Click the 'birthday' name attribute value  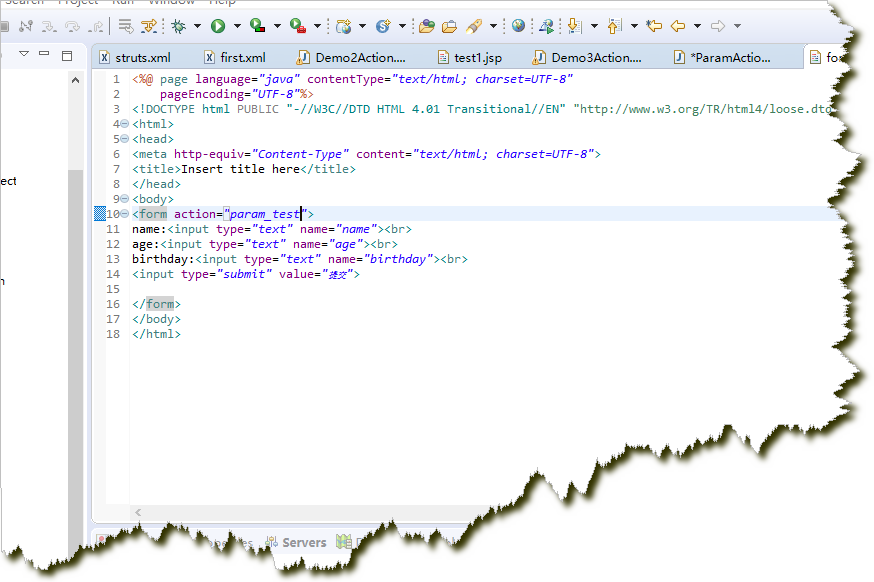pos(398,259)
